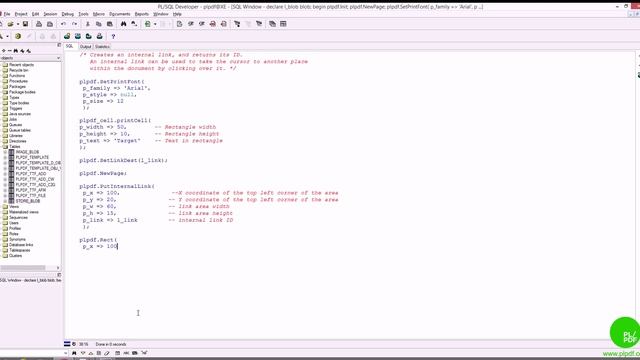
Task: Open the Session menu
Action: coord(50,14)
